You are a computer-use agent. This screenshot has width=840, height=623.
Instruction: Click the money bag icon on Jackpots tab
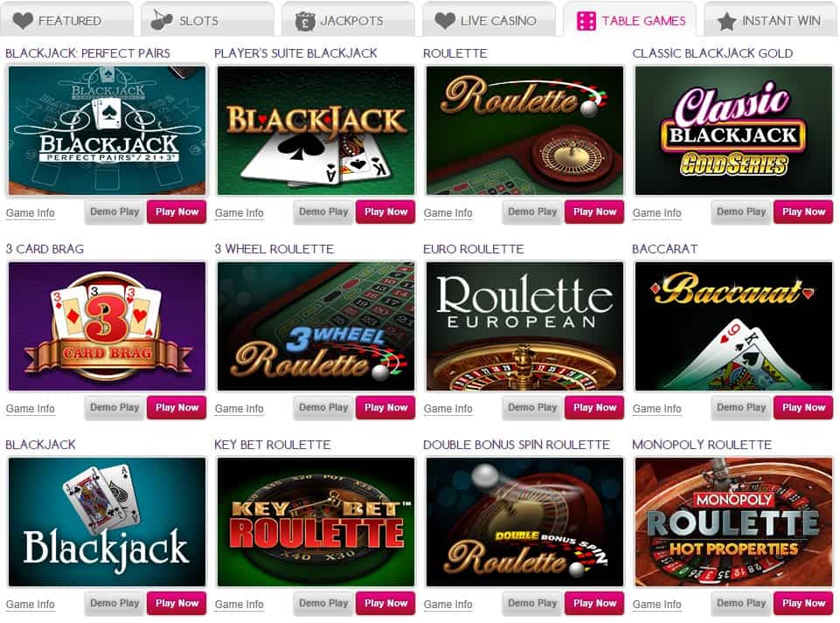[x=305, y=22]
